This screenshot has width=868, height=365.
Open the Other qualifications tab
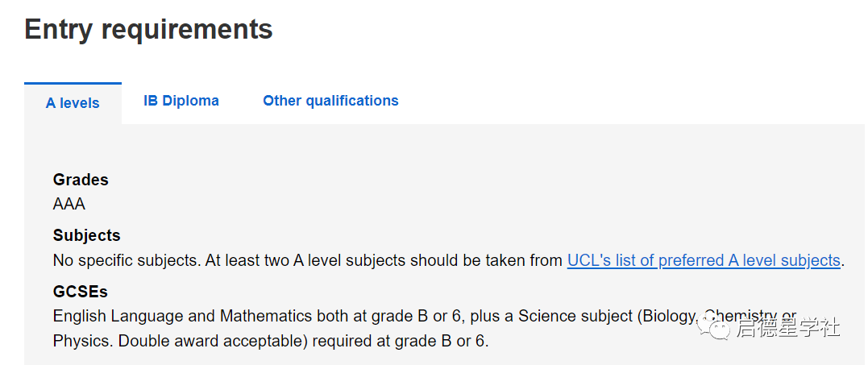click(x=330, y=101)
